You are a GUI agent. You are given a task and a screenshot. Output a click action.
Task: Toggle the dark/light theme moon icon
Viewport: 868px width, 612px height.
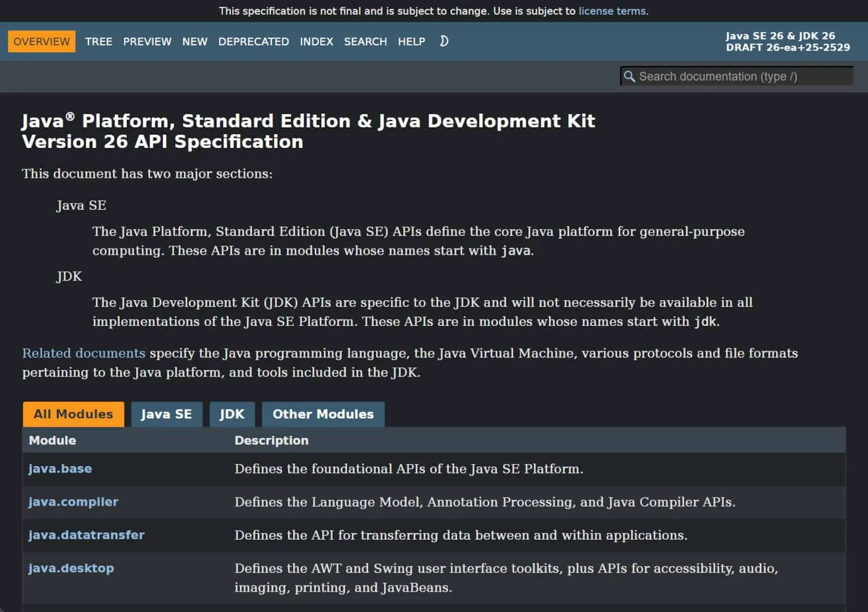click(444, 41)
